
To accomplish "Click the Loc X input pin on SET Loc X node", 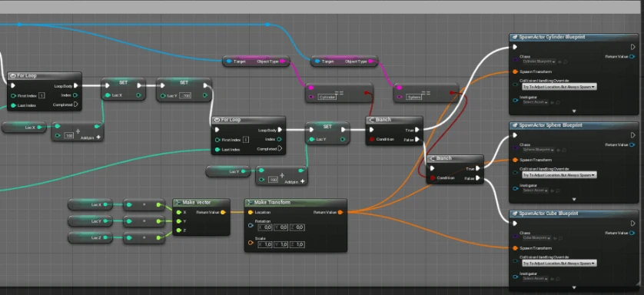I will click(x=108, y=95).
